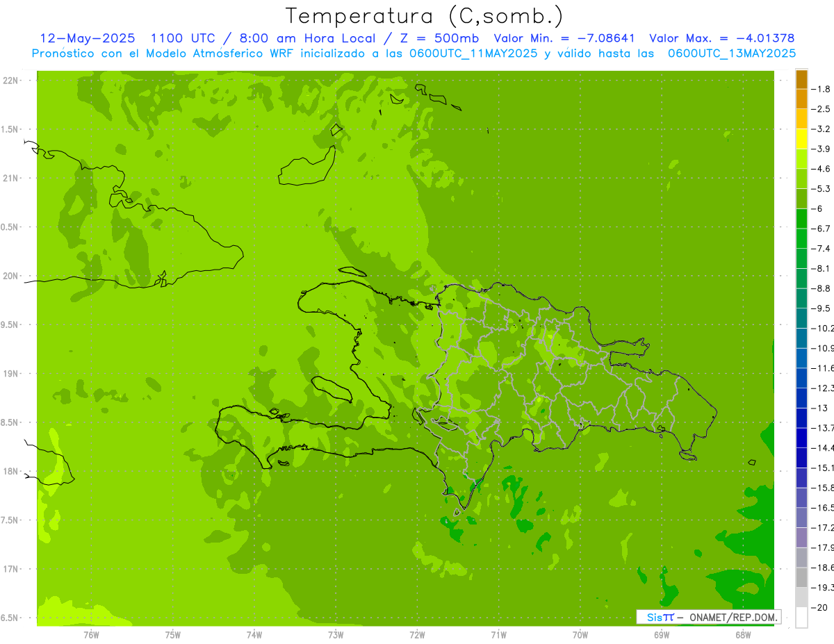Click the 'ONAMET/REP.DOM.' credit label
834x644 pixels.
[733, 617]
